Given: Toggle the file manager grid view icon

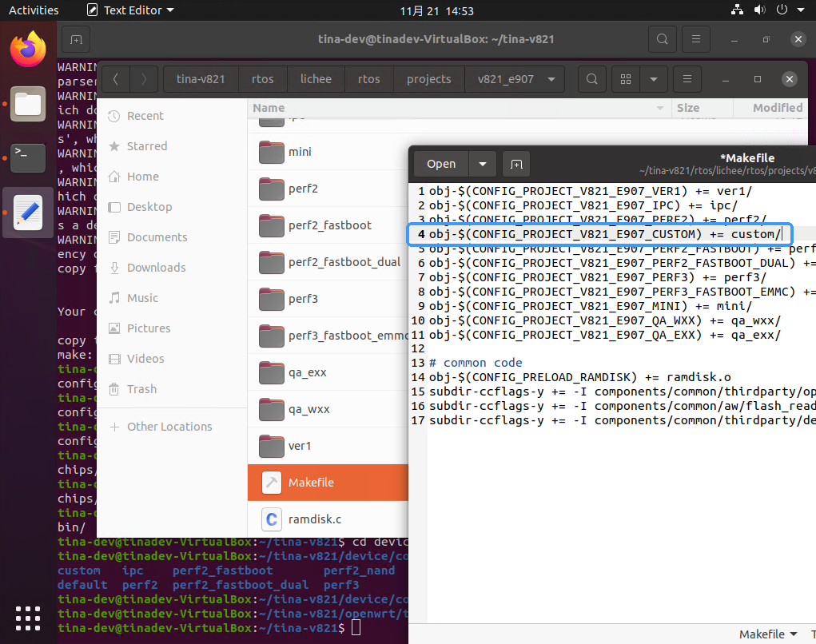Looking at the screenshot, I should coord(627,79).
